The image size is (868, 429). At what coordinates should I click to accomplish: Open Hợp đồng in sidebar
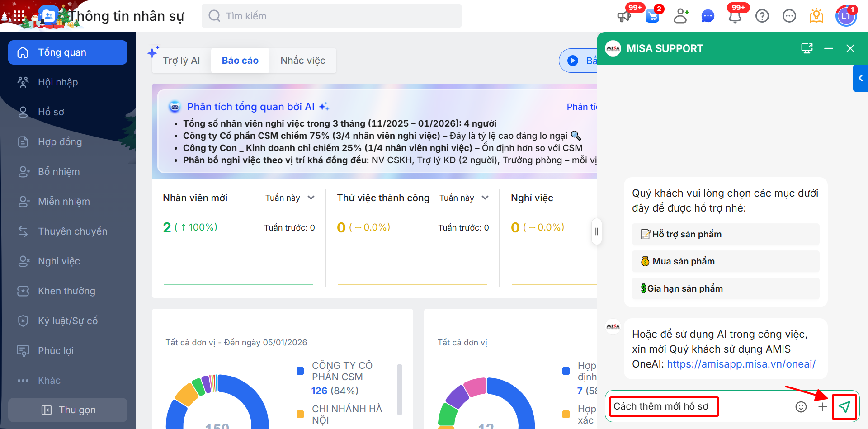pyautogui.click(x=68, y=142)
